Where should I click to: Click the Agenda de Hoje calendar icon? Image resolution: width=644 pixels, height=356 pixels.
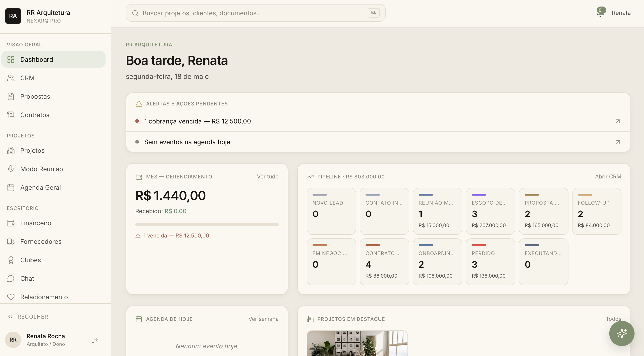coord(139,319)
